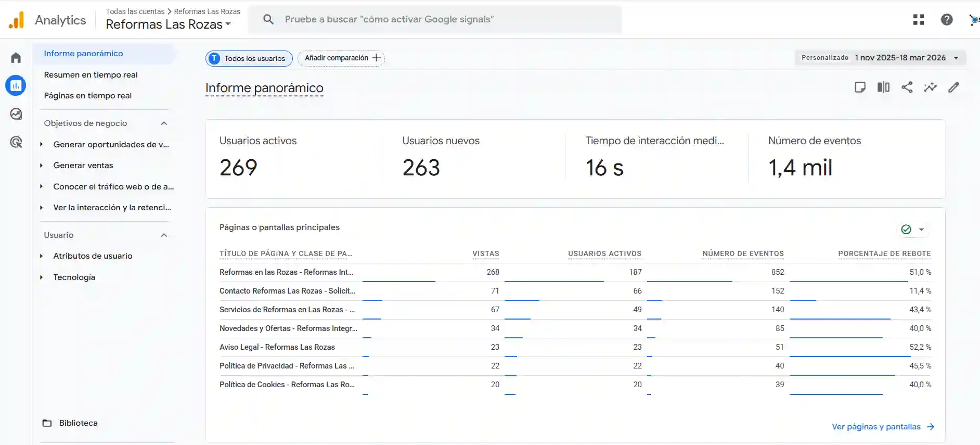Click the 11,4 % bounce rate value
This screenshot has height=445, width=980.
[x=920, y=291]
